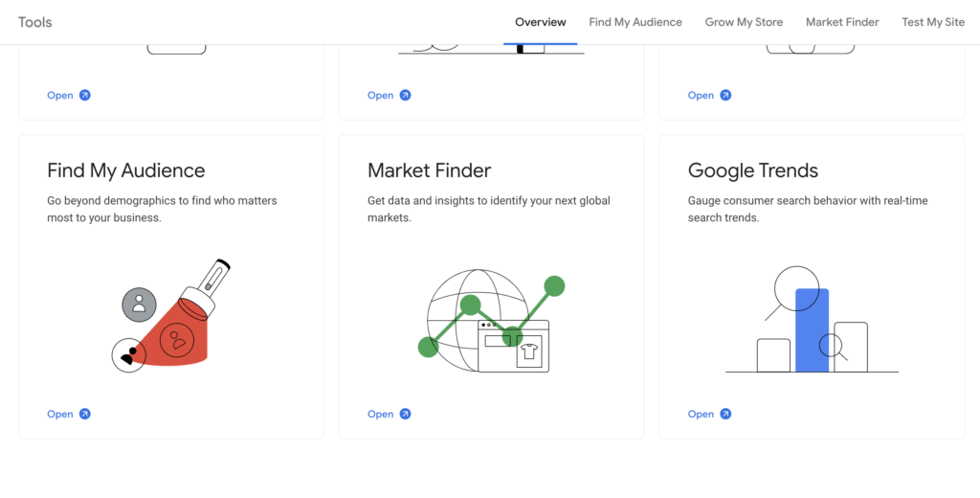Click the arrow icon in top-left partial card

(85, 95)
